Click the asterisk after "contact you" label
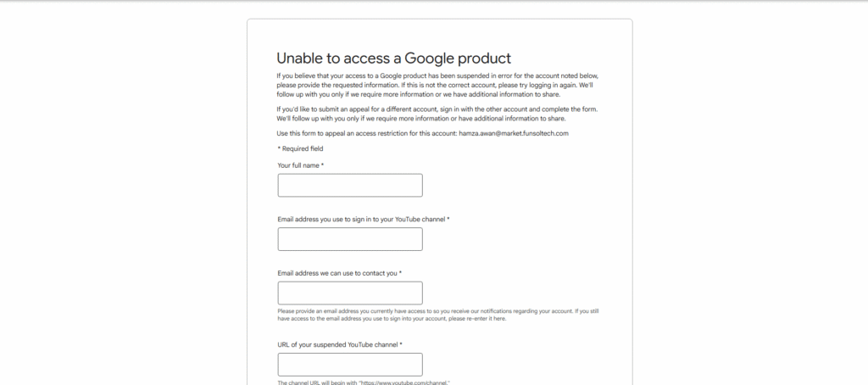This screenshot has width=868, height=385. tap(400, 273)
